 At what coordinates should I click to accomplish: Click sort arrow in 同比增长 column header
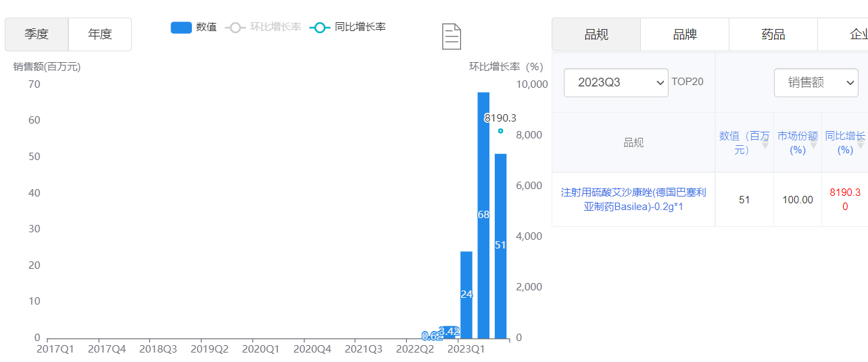pyautogui.click(x=861, y=144)
